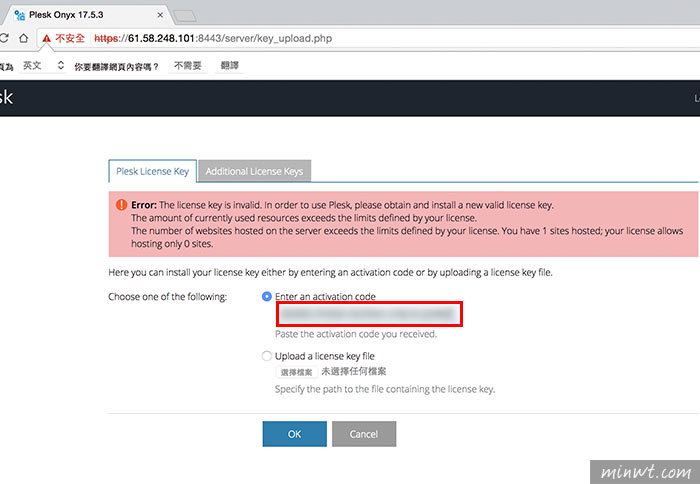This screenshot has width=700, height=484.
Task: Open a new browser tab
Action: (184, 16)
